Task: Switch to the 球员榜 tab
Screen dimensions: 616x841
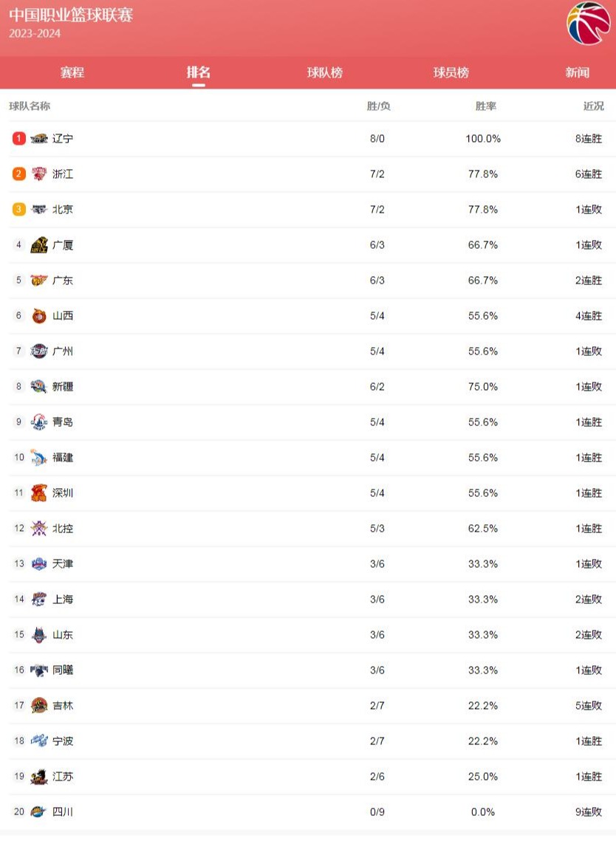Action: (451, 72)
